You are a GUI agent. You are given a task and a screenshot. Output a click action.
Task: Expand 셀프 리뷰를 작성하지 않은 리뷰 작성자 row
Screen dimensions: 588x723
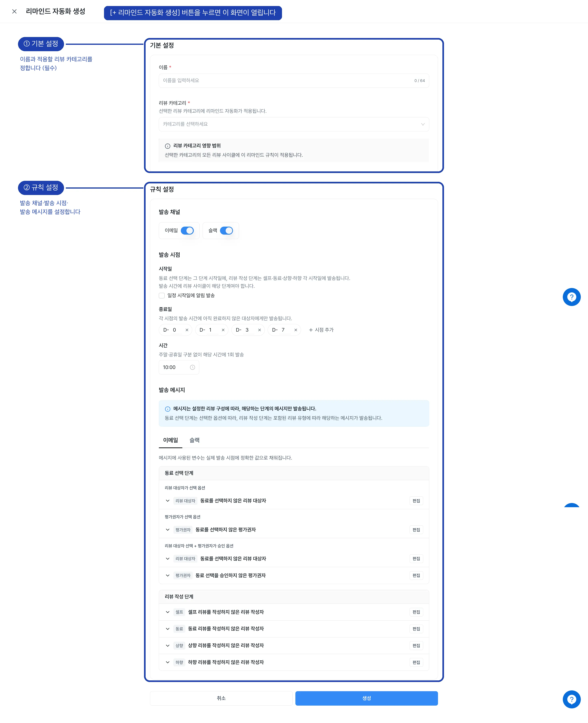click(x=167, y=612)
